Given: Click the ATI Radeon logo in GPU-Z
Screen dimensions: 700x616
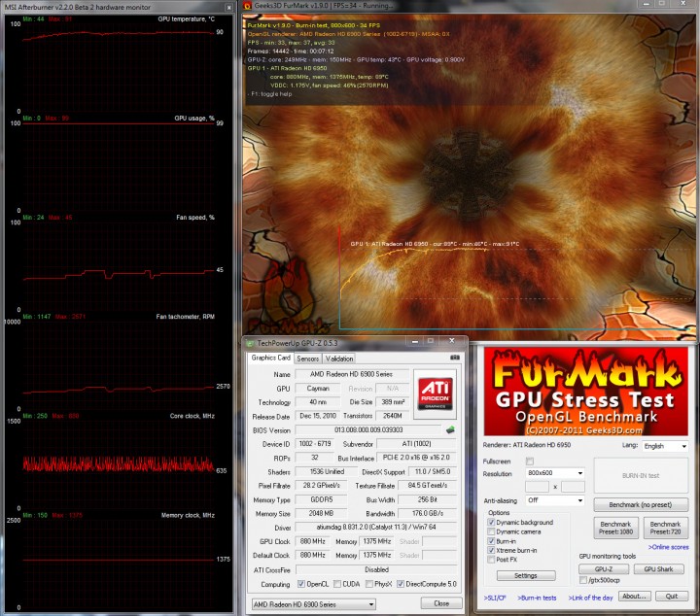Looking at the screenshot, I should [435, 394].
